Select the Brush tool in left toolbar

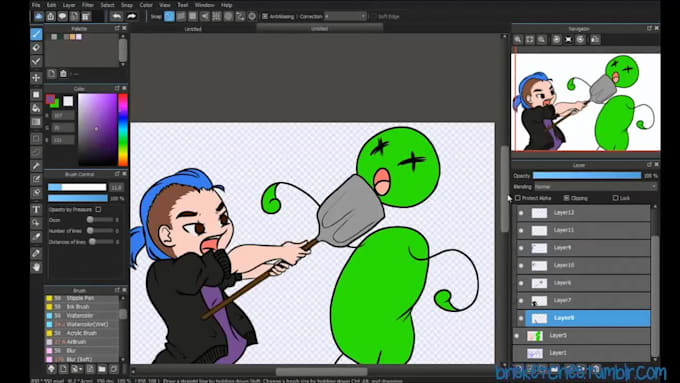(36, 33)
